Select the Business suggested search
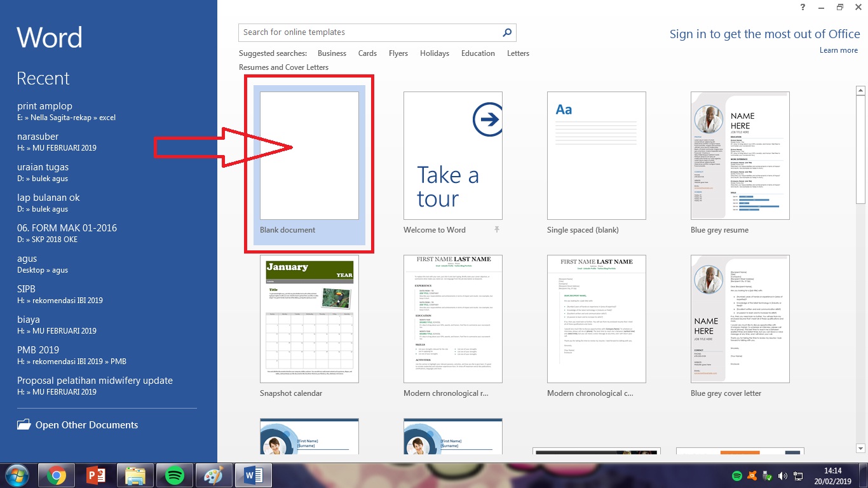This screenshot has height=488, width=868. pos(332,53)
